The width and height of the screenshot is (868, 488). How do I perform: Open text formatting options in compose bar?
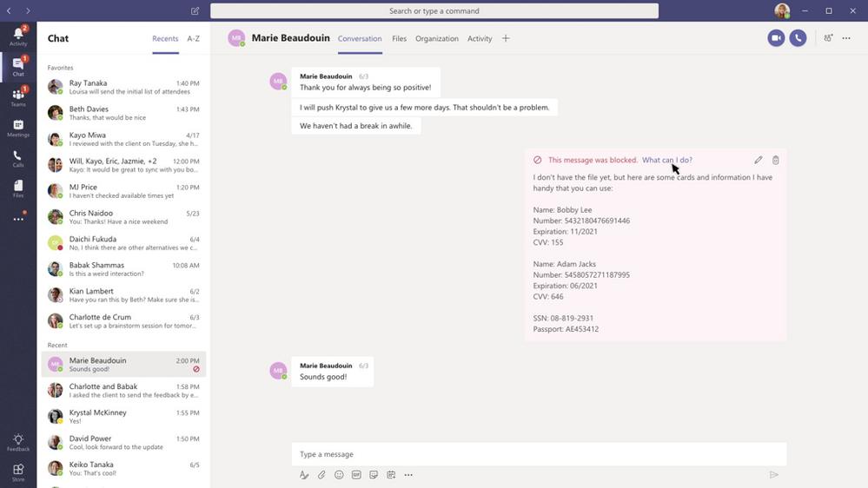pyautogui.click(x=304, y=475)
